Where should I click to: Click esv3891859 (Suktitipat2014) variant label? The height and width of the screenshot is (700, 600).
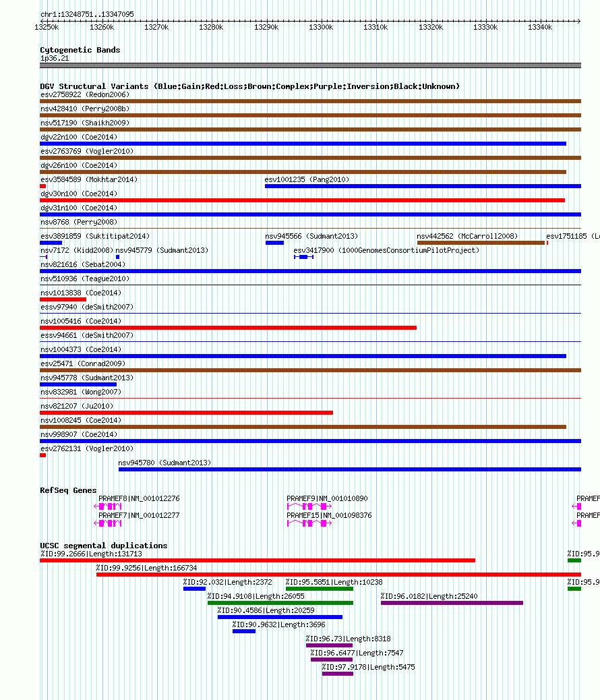[95, 236]
